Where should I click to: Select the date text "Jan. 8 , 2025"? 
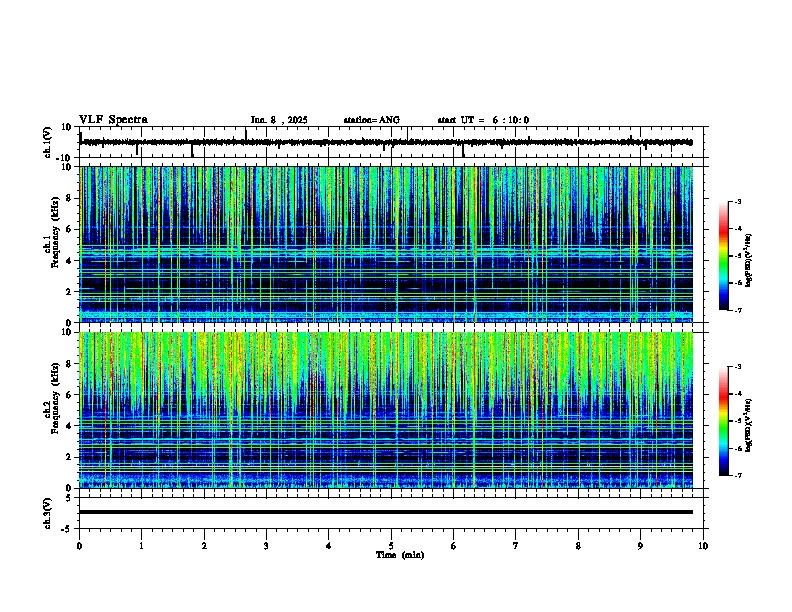tap(279, 120)
